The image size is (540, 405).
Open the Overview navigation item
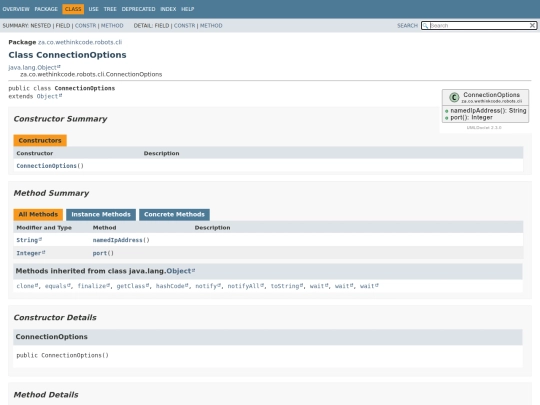coord(16,9)
